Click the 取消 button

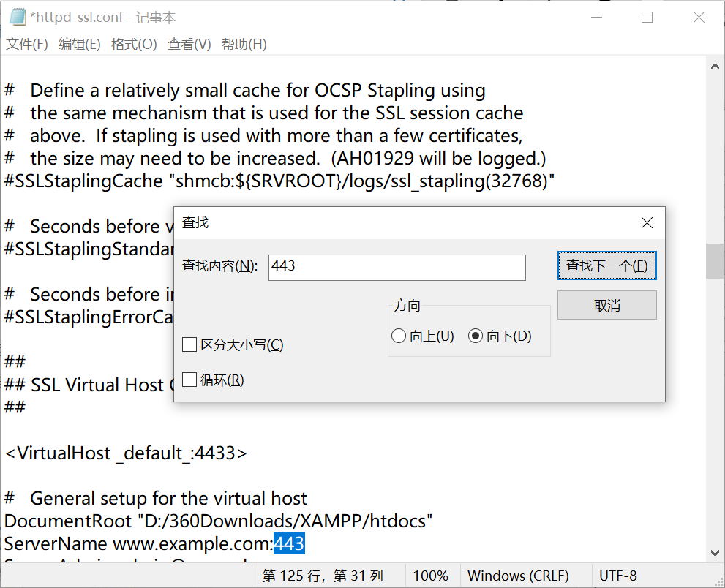(606, 304)
